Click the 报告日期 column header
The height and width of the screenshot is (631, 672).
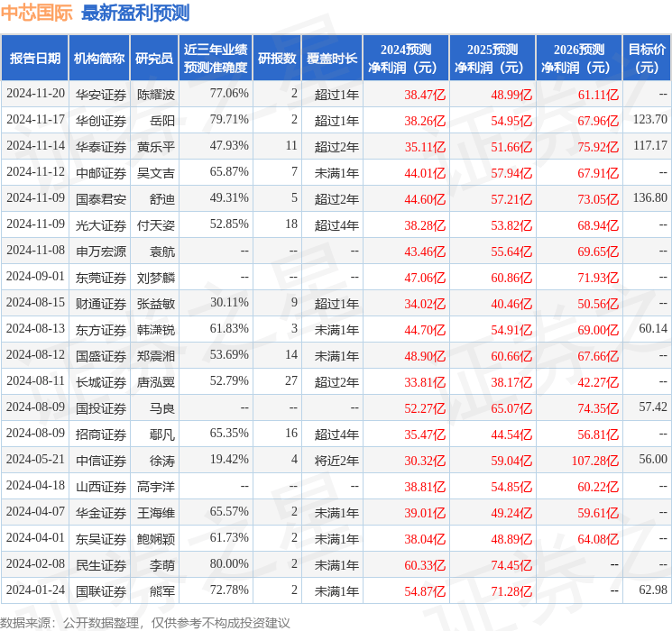[34, 59]
